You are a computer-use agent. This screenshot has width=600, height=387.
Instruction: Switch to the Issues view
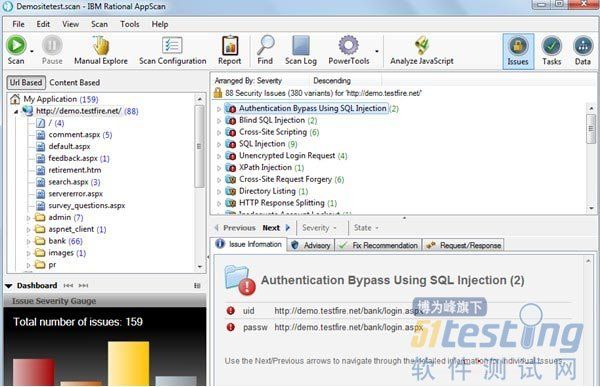pyautogui.click(x=518, y=51)
